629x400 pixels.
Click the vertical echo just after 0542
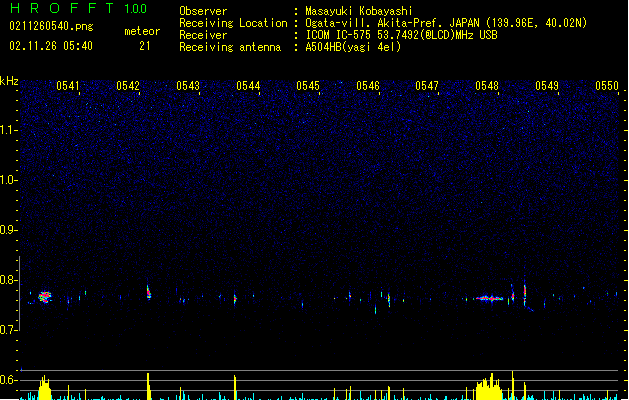tap(148, 292)
